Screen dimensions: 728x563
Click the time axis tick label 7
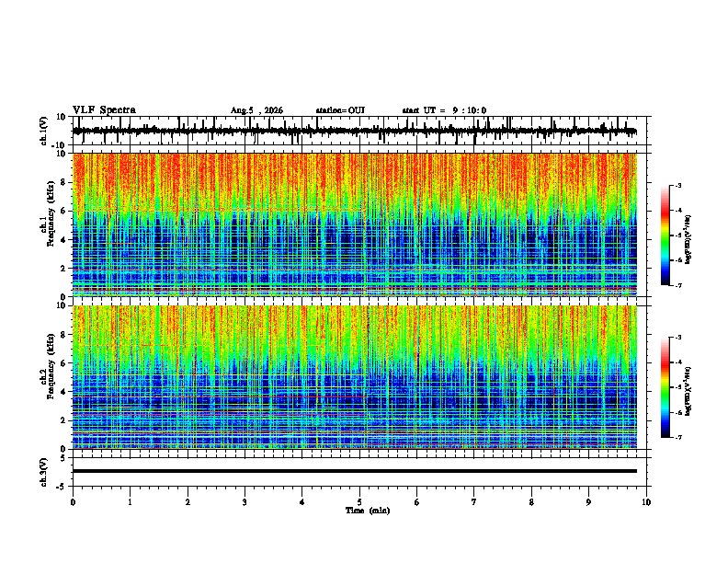click(474, 502)
